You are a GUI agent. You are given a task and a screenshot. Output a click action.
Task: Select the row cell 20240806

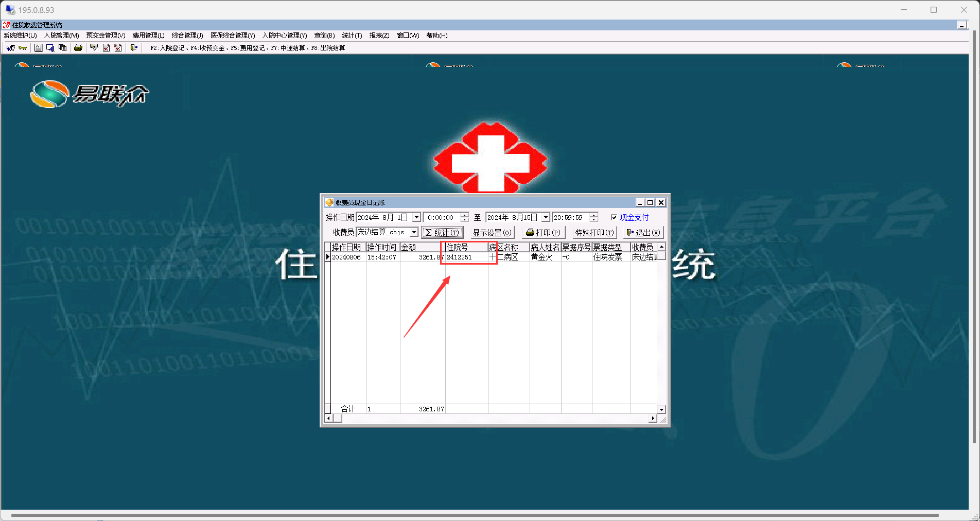pyautogui.click(x=348, y=257)
